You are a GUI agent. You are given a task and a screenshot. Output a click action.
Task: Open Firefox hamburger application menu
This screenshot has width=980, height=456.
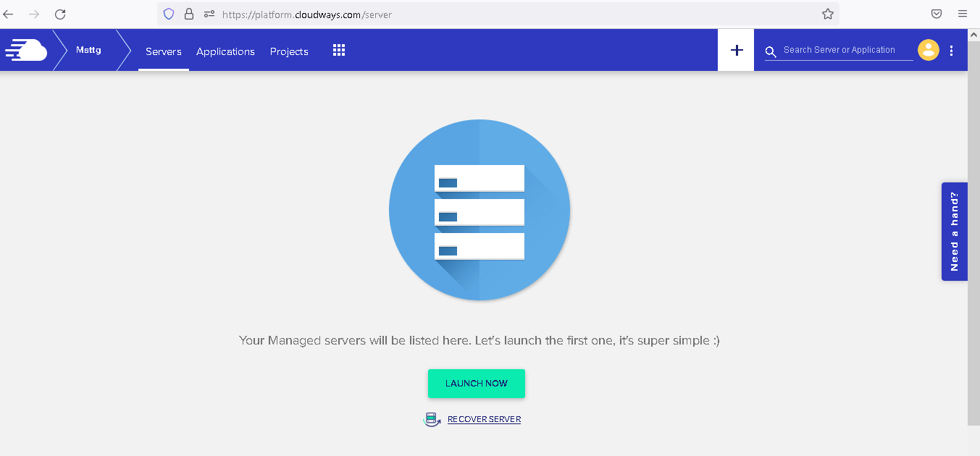(x=963, y=14)
